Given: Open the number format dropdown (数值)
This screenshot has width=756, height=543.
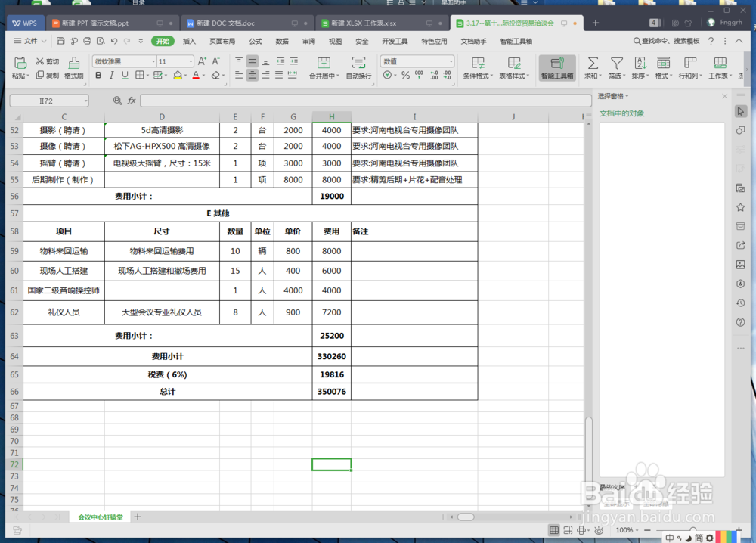Looking at the screenshot, I should click(x=451, y=61).
